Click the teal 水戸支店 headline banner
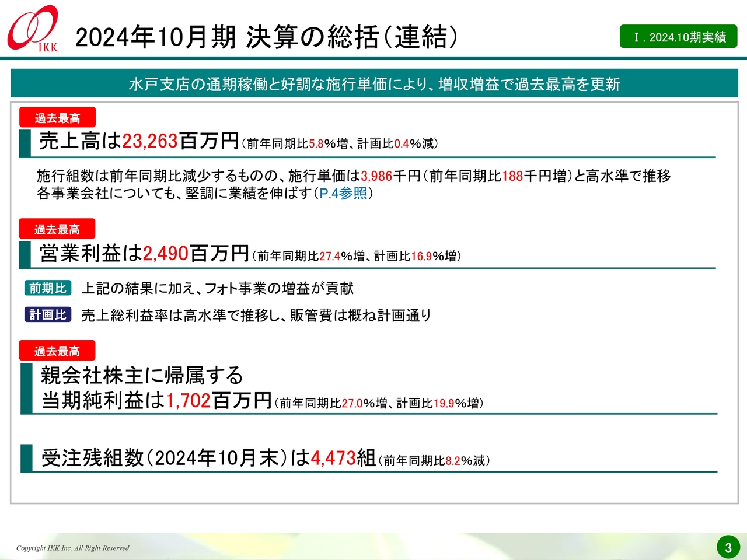The width and height of the screenshot is (747, 560). click(373, 83)
